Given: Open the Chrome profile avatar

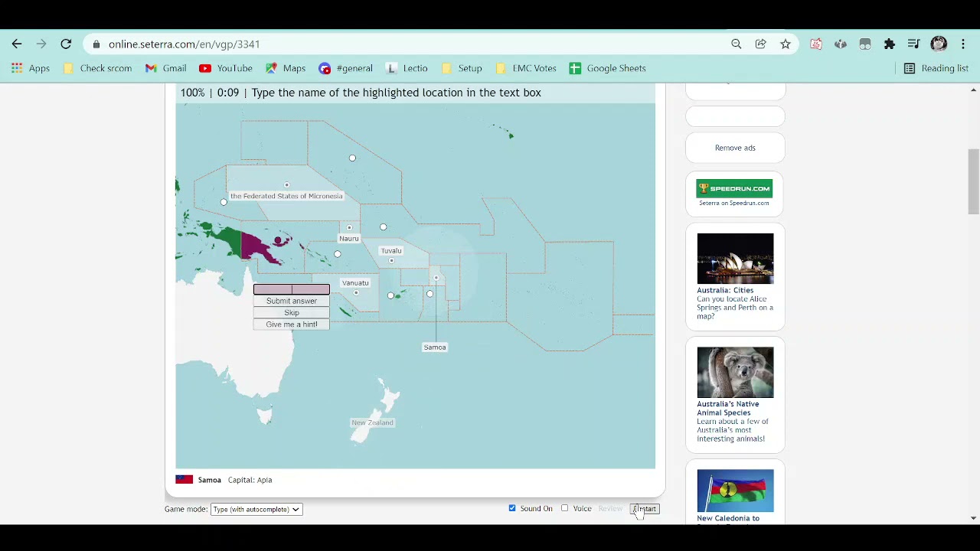Looking at the screenshot, I should point(939,44).
